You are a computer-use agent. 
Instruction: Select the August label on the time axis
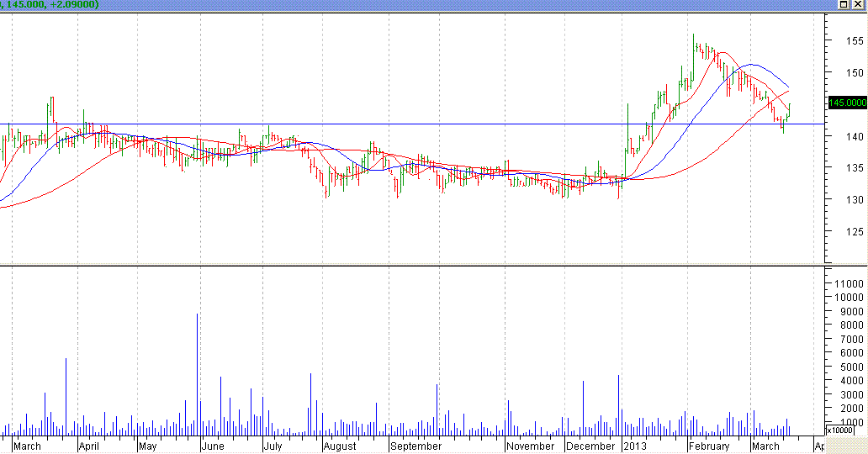[x=341, y=446]
